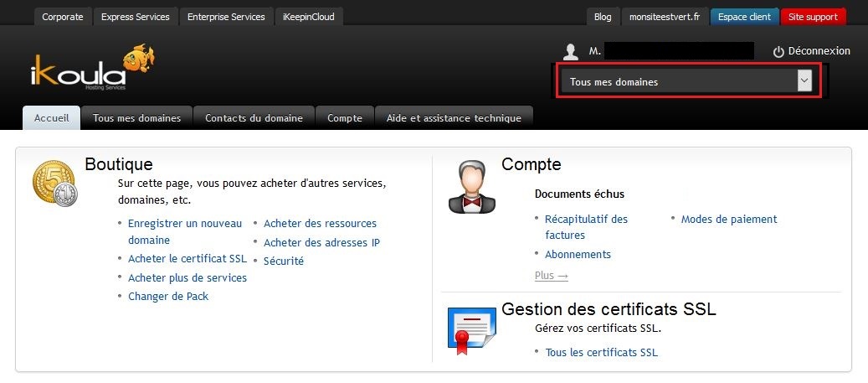Click the Déconnexion power icon
The image size is (868, 383).
[778, 52]
